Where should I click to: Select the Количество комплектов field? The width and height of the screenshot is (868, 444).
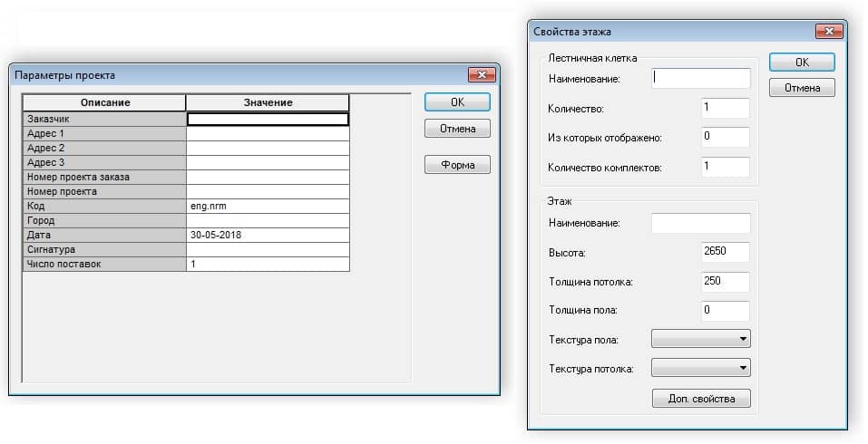click(x=726, y=167)
